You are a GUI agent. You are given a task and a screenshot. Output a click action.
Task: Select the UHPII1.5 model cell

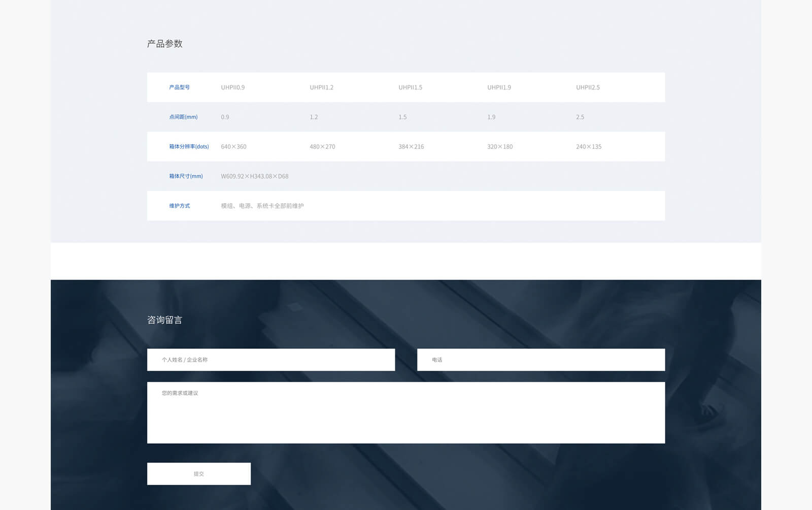(x=411, y=87)
